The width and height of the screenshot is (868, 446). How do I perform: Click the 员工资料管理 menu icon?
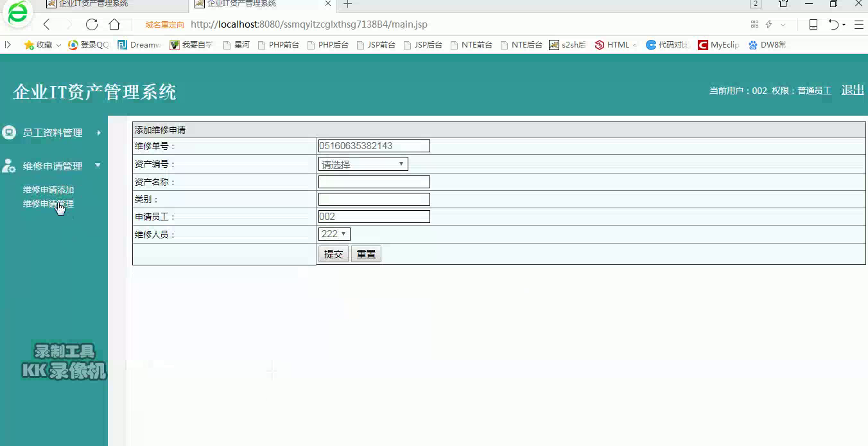(x=9, y=132)
